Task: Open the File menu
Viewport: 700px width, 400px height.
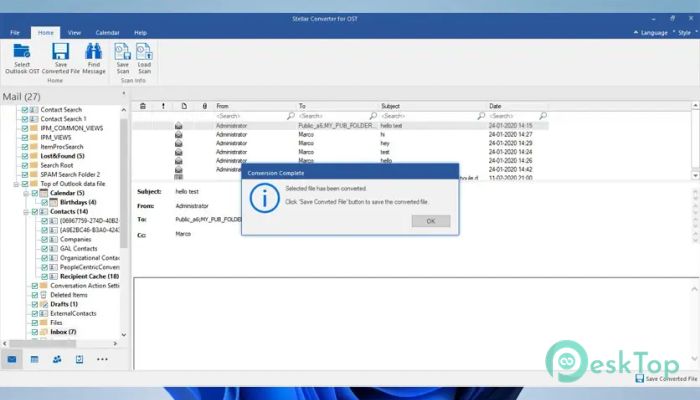Action: pos(15,33)
